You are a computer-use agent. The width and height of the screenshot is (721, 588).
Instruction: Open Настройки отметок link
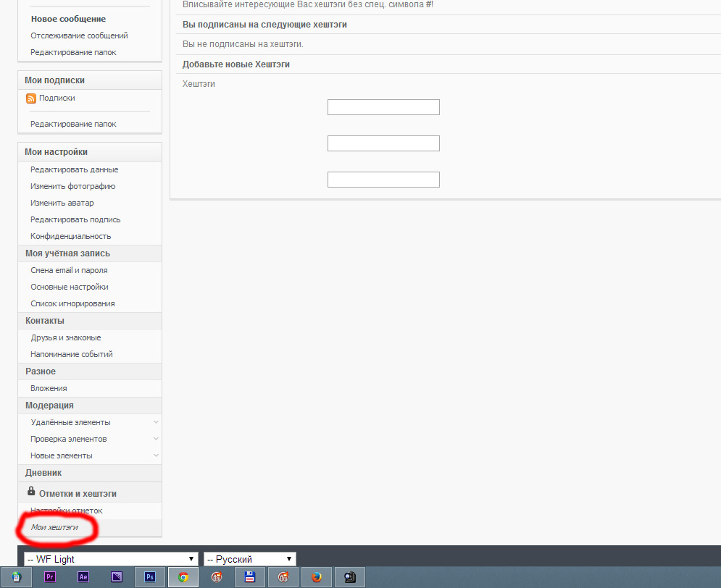(66, 511)
